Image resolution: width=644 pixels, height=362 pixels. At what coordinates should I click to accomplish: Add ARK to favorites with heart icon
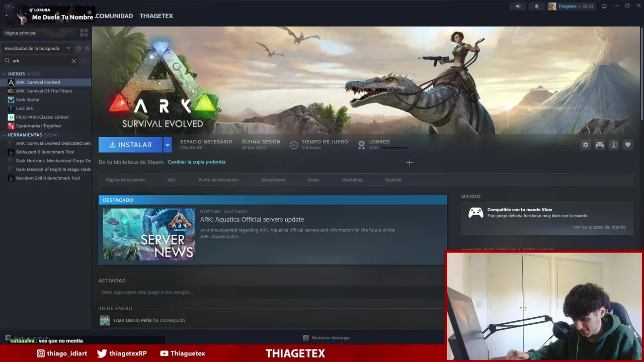[x=628, y=145]
